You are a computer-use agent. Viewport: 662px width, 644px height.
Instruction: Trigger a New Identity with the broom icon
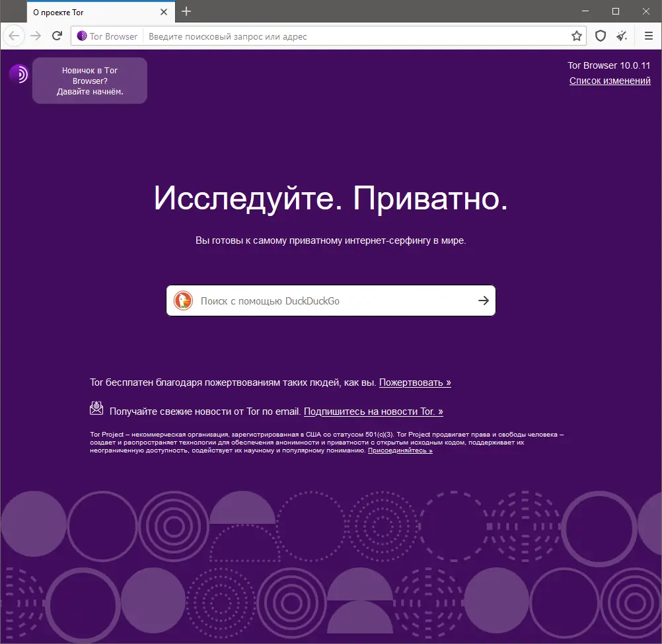pyautogui.click(x=621, y=36)
